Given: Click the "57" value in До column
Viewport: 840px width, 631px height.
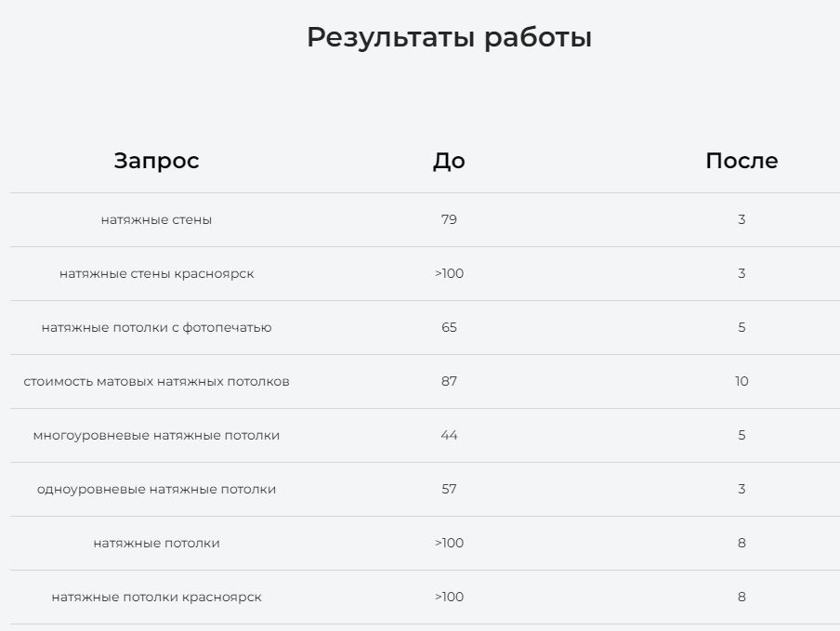Looking at the screenshot, I should pyautogui.click(x=449, y=490).
